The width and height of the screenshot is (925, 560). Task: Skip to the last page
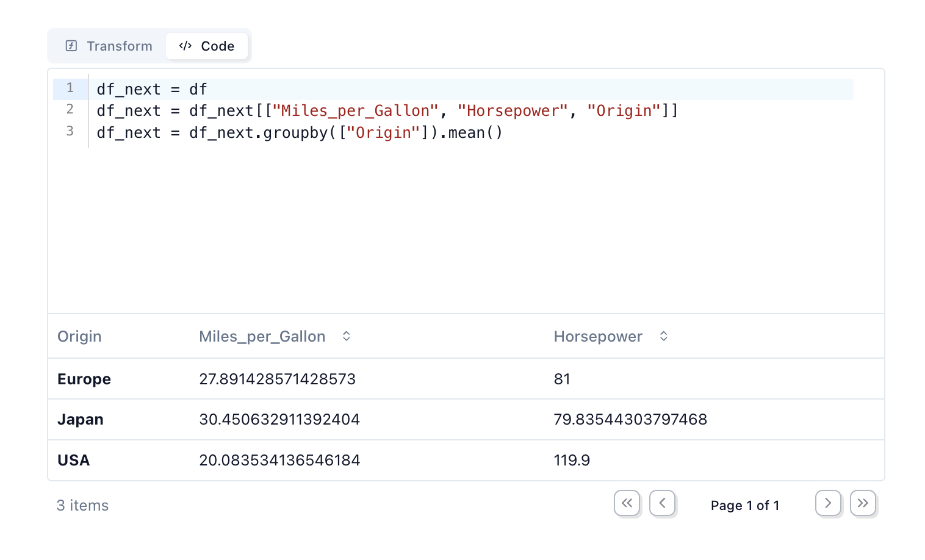pyautogui.click(x=863, y=503)
